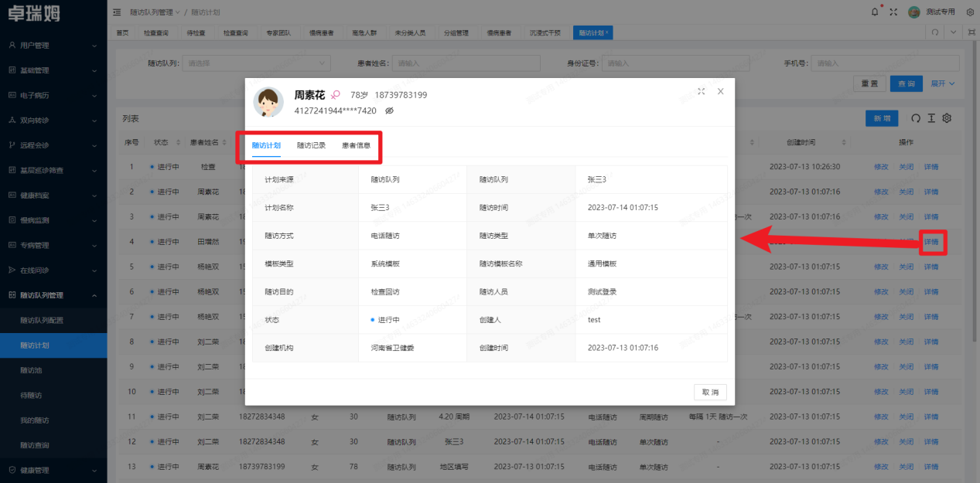Click 取消 to cancel the dialog

point(709,392)
